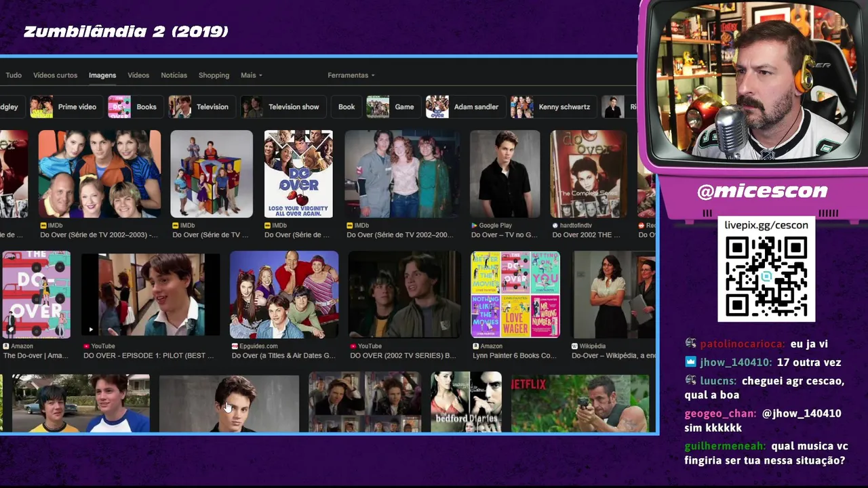Screen dimensions: 868x488
Task: Click the play icon on Pilot video thumbnail
Action: (x=91, y=329)
